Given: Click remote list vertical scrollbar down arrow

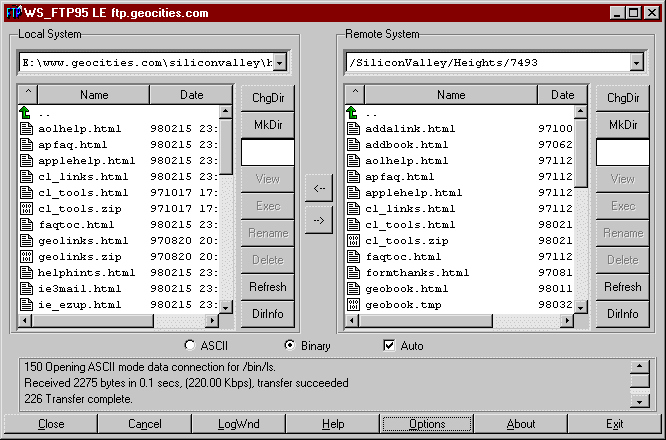Looking at the screenshot, I should click(580, 307).
